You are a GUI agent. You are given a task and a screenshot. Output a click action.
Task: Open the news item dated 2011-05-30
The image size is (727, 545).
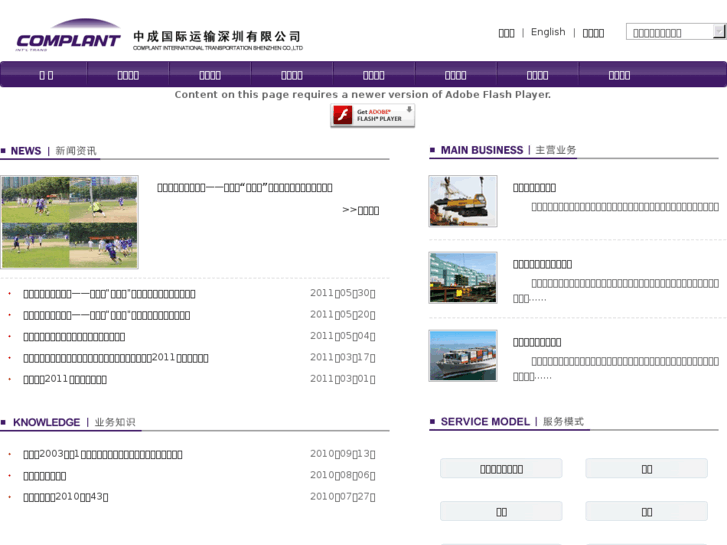click(x=109, y=294)
